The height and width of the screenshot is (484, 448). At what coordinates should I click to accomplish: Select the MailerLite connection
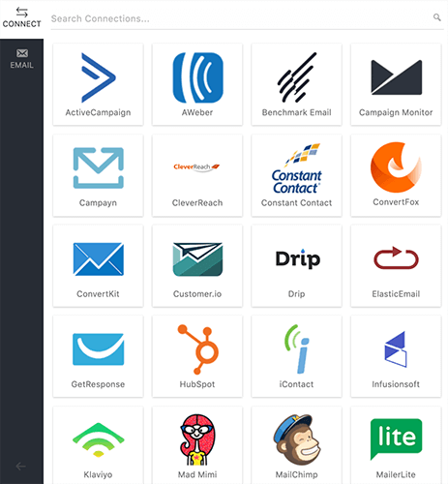(x=396, y=445)
